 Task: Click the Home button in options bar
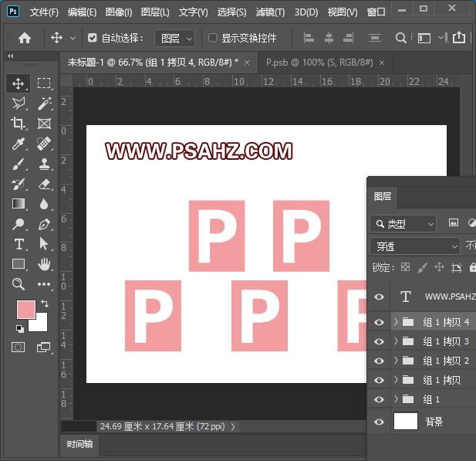point(25,38)
